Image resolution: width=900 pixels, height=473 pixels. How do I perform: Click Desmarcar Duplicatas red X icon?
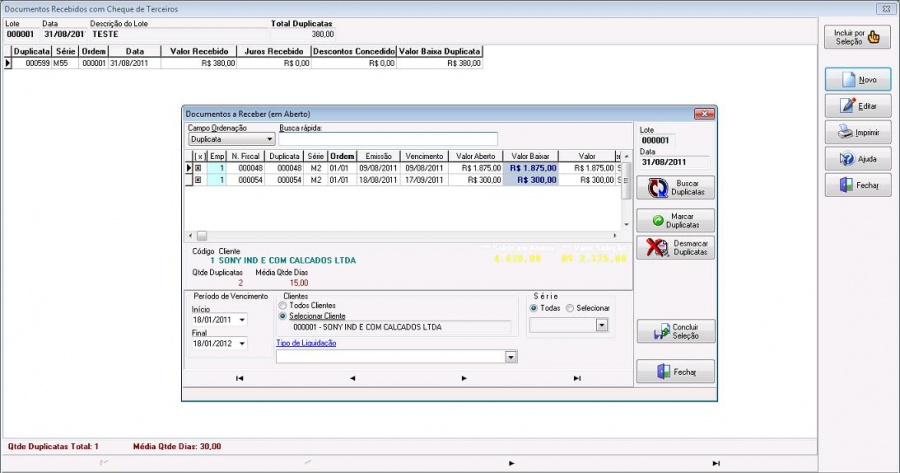pos(657,248)
